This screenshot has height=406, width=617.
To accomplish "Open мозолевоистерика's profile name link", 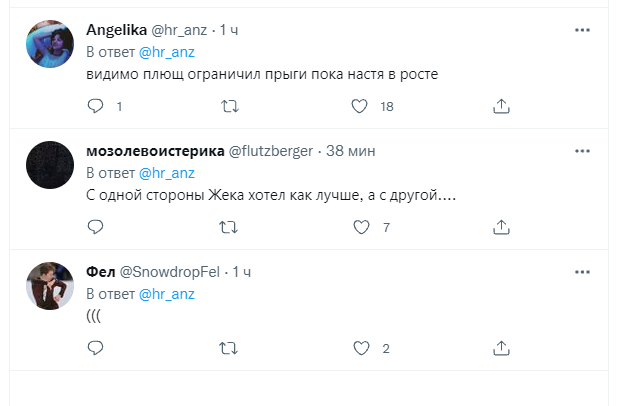I will (x=155, y=151).
